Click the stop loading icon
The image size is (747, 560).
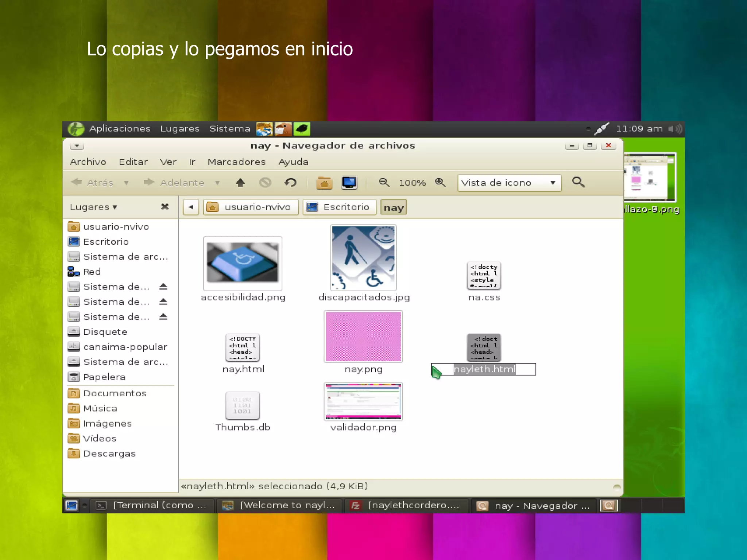[x=265, y=182]
